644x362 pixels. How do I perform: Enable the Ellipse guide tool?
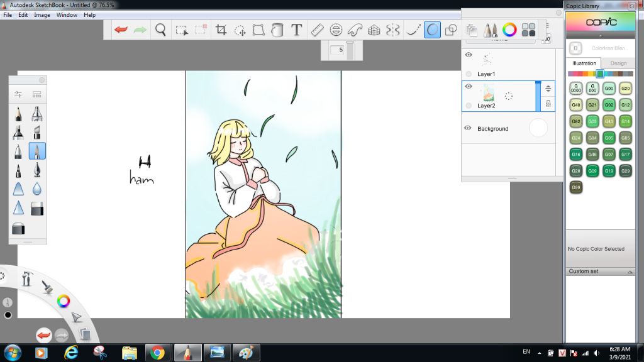pyautogui.click(x=336, y=30)
